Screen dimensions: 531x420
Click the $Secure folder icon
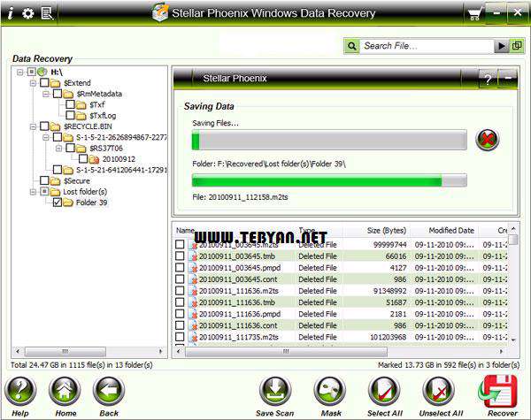tap(55, 181)
